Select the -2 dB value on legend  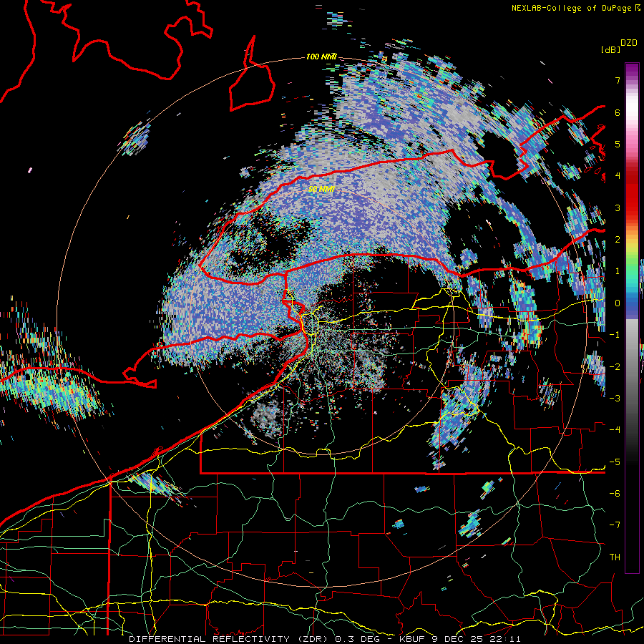coord(615,366)
